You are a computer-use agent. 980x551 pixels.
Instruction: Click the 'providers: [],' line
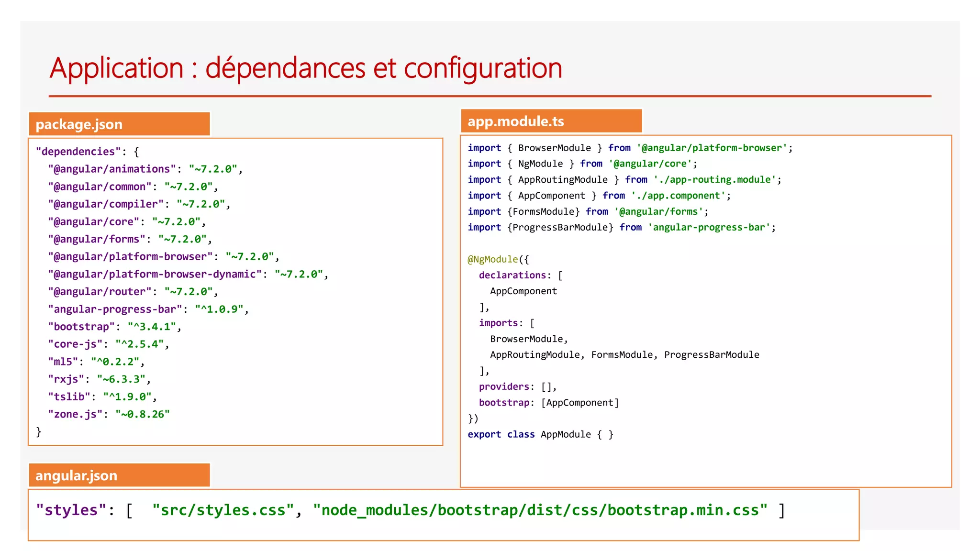(x=518, y=387)
